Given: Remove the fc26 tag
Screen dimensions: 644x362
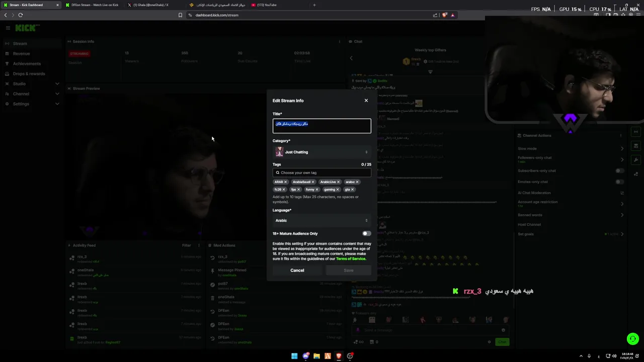Looking at the screenshot, I should click(284, 190).
